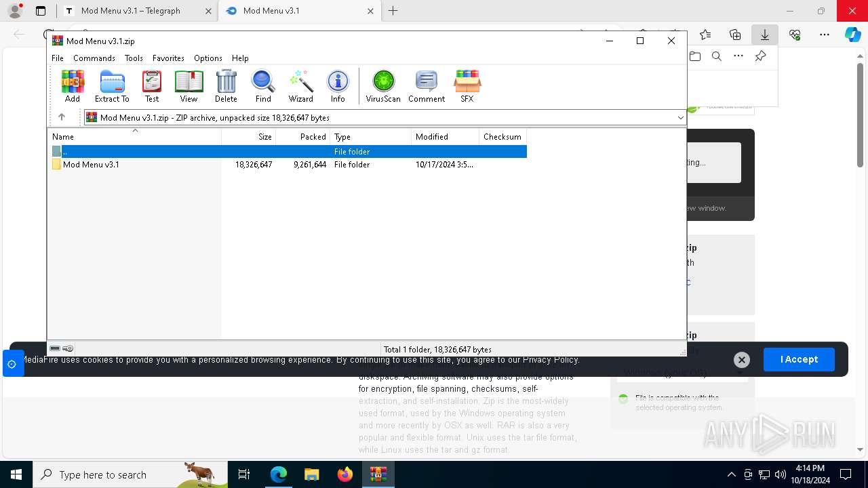
Task: Open the Help menu
Action: coord(240,58)
